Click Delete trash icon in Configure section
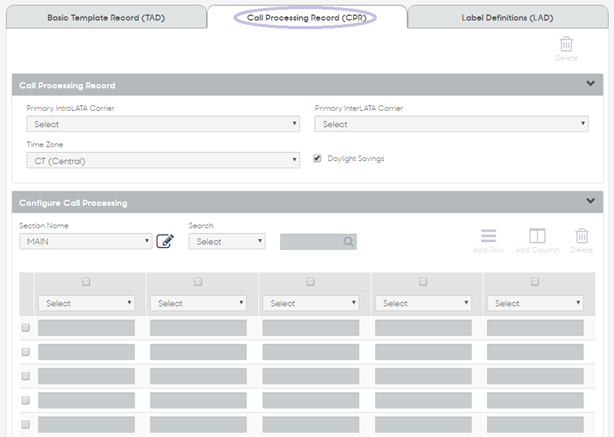614x437 pixels. pos(581,236)
